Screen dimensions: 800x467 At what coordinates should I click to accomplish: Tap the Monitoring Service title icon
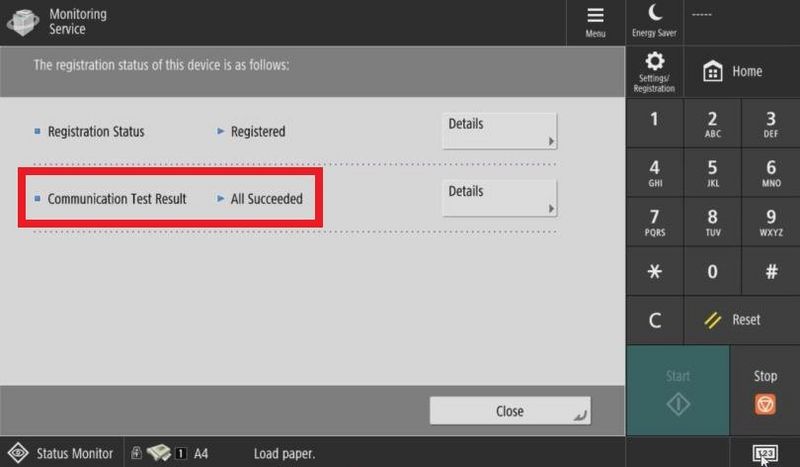coord(22,22)
